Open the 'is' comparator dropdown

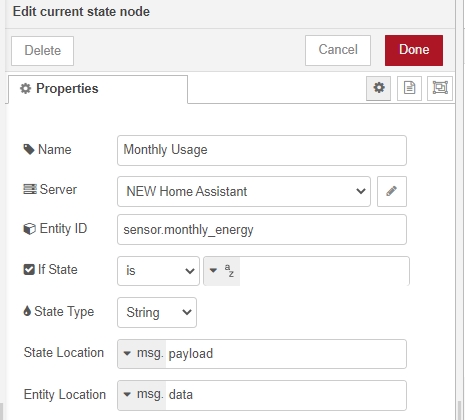158,271
